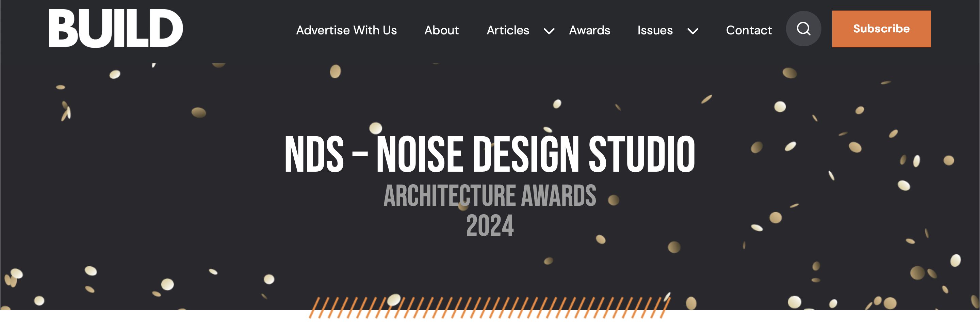Open the Articles menu item
The height and width of the screenshot is (329, 980).
coord(508,30)
